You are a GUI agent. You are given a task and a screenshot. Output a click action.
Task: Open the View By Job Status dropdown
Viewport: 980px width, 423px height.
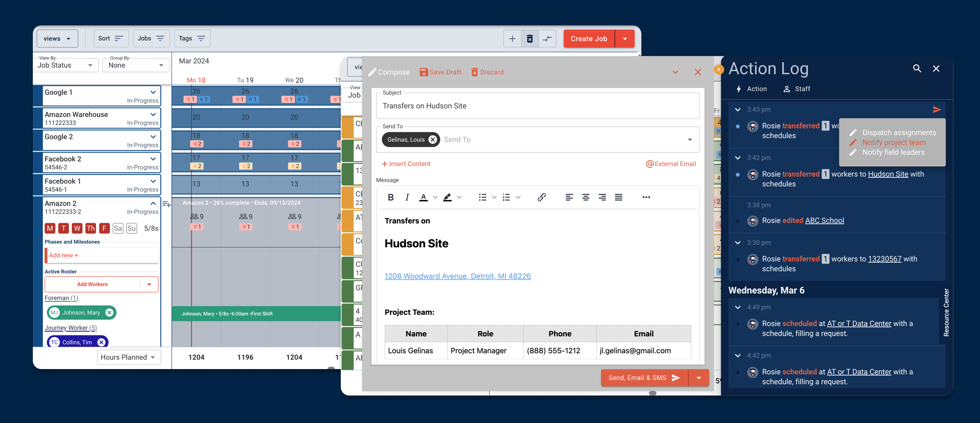click(65, 65)
